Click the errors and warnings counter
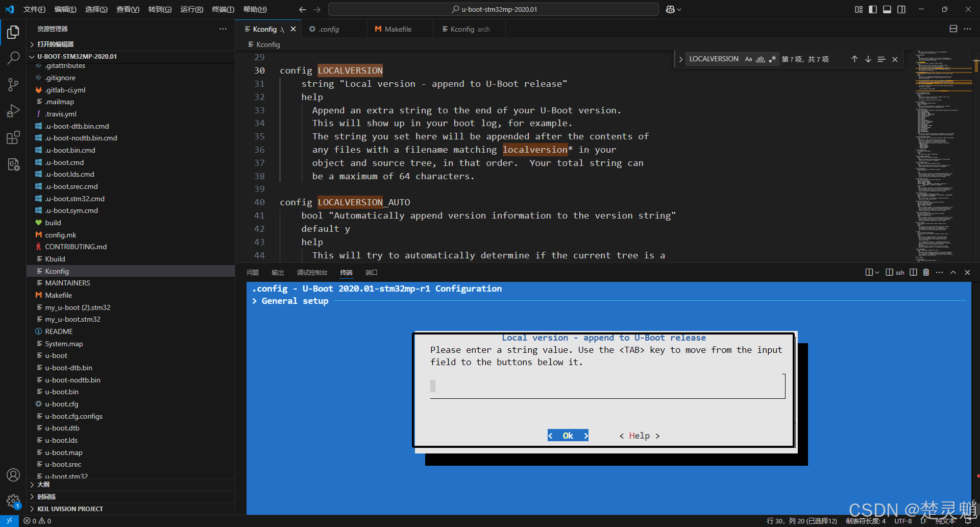The image size is (980, 527). (x=37, y=521)
